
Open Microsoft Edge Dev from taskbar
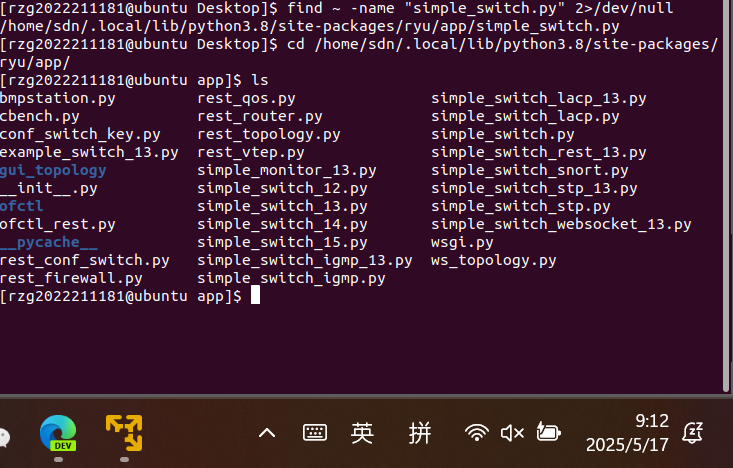click(x=58, y=432)
